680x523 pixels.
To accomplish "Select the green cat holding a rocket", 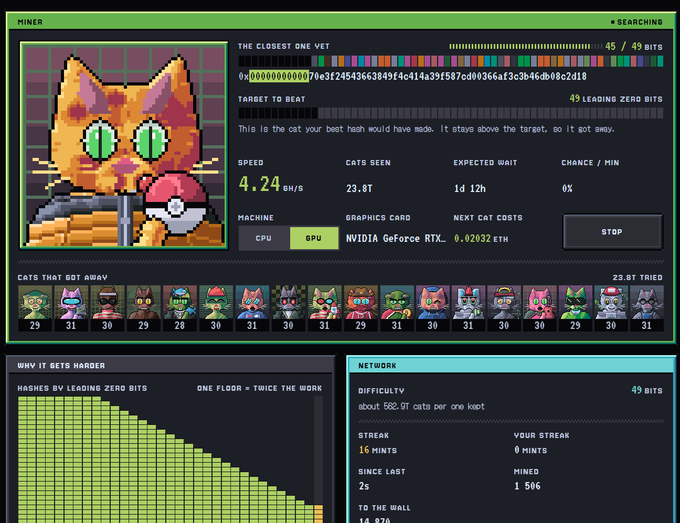I will pyautogui.click(x=324, y=308).
